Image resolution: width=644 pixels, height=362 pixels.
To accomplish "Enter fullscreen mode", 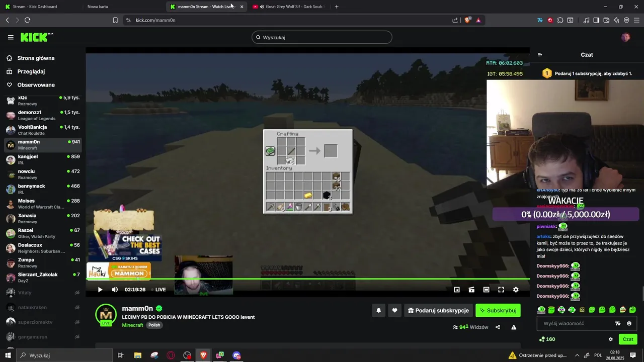I will 501,290.
